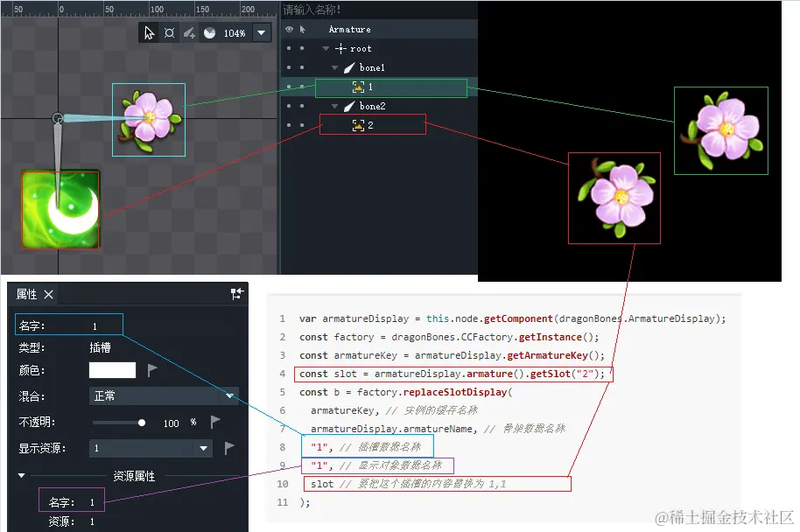The image size is (800, 532).
Task: Open the 显示资源 display resource dropdown
Action: coord(151,448)
